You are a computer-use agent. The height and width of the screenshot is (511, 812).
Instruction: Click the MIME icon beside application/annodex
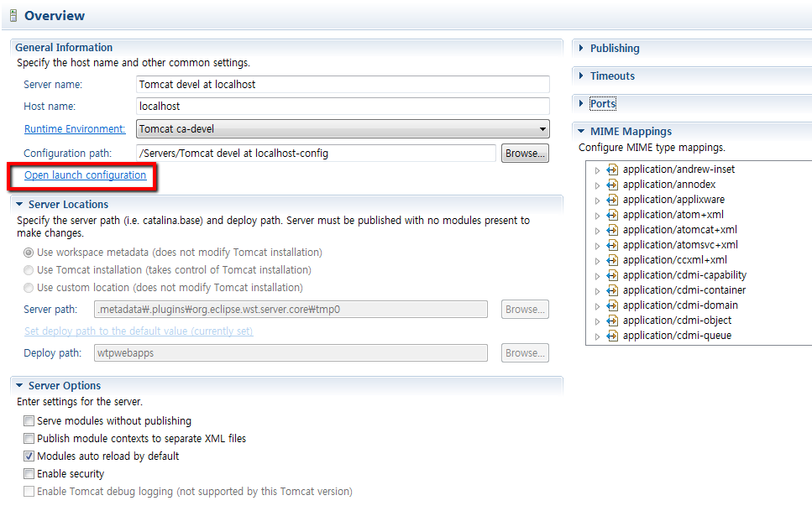pyautogui.click(x=612, y=185)
